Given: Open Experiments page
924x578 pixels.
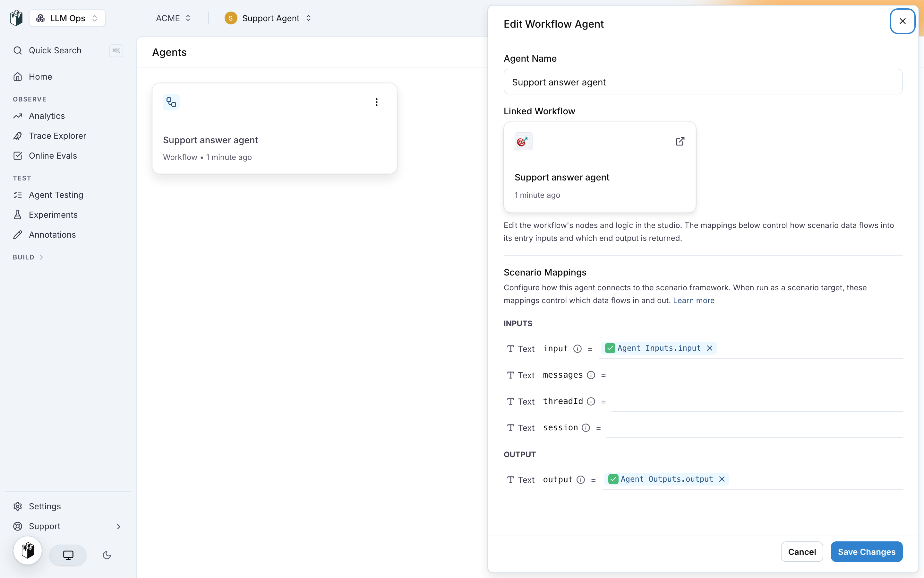Looking at the screenshot, I should coord(68,215).
